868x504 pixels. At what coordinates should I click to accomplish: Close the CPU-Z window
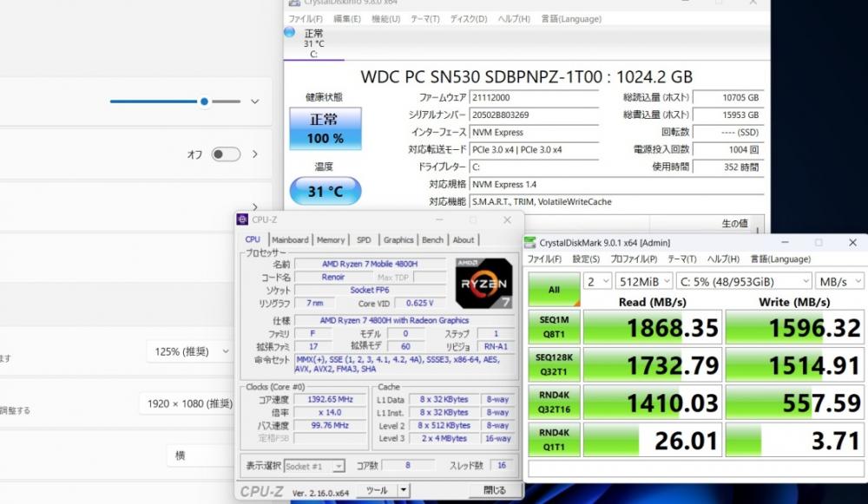(507, 219)
